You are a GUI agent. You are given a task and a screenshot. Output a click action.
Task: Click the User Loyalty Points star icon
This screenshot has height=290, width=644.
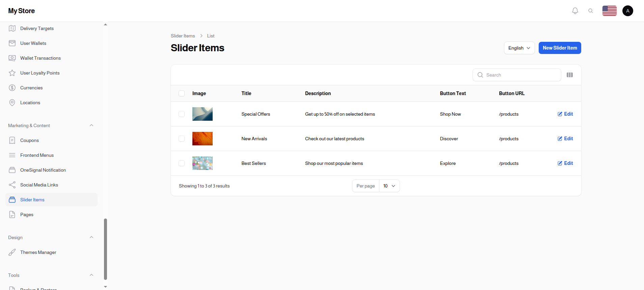click(12, 73)
